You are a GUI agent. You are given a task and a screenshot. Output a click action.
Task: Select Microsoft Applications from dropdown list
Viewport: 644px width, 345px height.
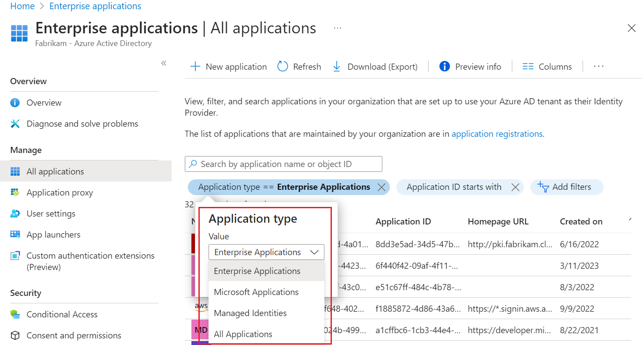(x=256, y=292)
